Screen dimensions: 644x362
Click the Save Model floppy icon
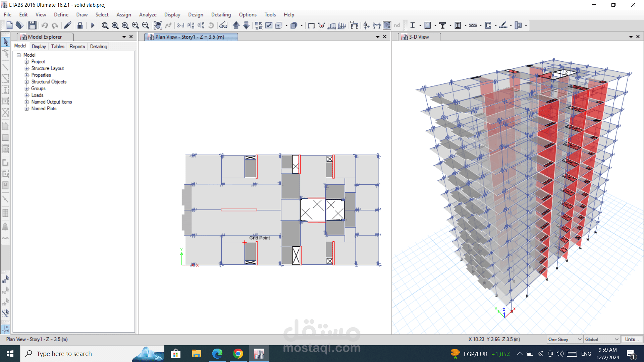(x=32, y=25)
